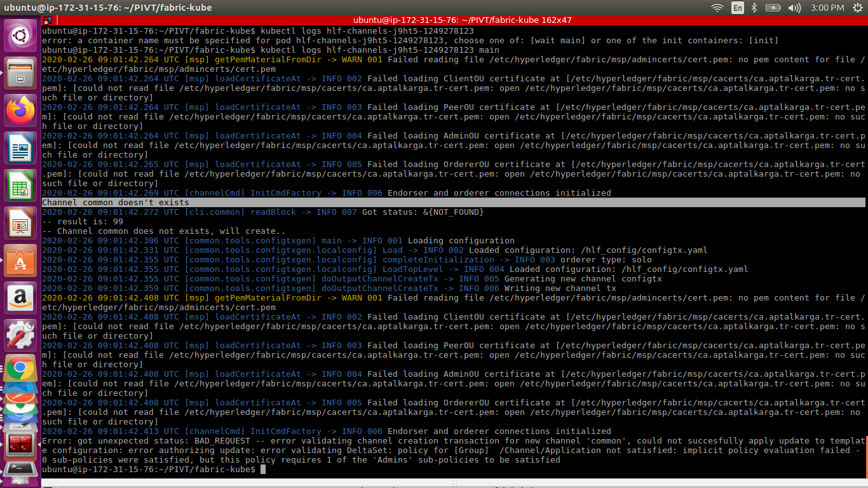This screenshot has width=868, height=488.
Task: Open the Ubuntu Dash search launcher
Action: coord(20,36)
